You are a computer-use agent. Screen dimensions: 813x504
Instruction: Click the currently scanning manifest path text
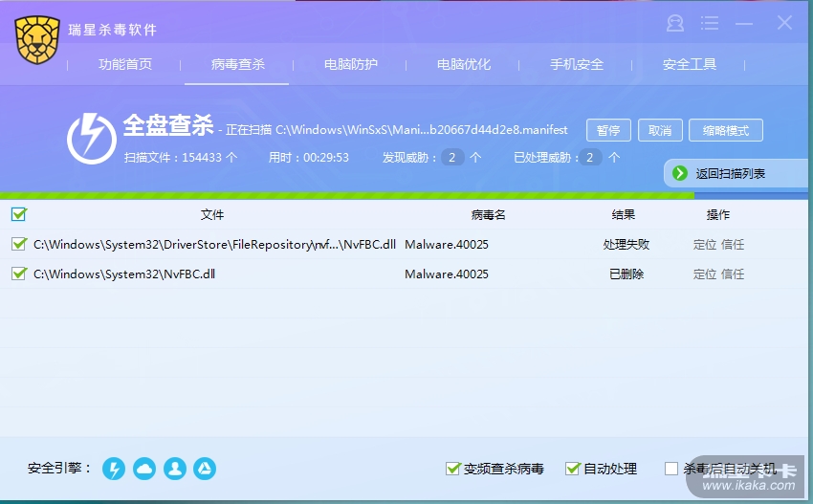click(422, 130)
